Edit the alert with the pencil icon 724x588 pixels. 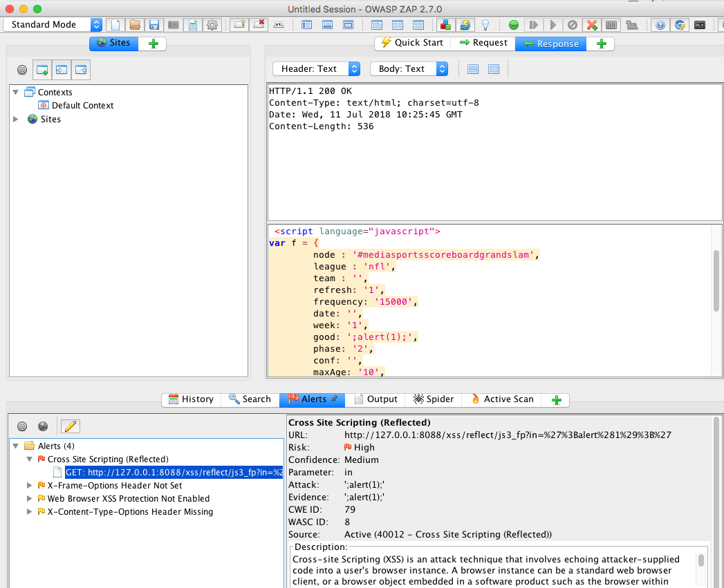pyautogui.click(x=70, y=426)
